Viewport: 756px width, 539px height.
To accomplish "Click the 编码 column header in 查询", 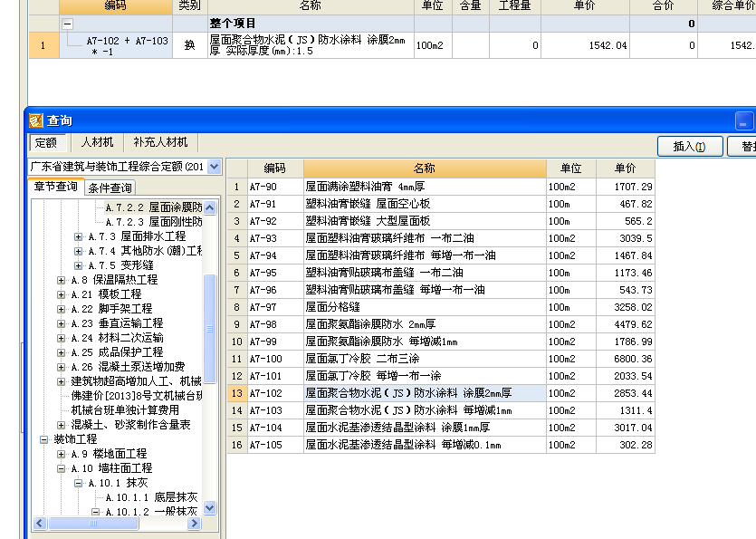I will point(275,168).
